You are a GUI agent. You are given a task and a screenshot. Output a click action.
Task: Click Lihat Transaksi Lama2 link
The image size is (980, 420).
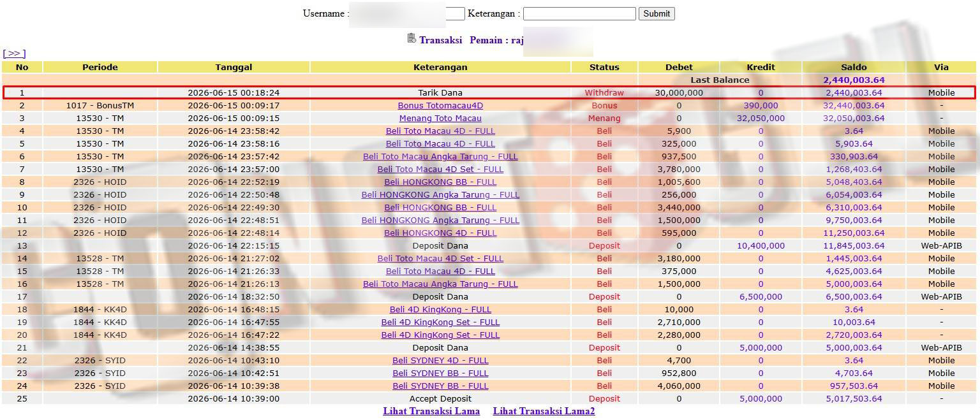pos(544,411)
